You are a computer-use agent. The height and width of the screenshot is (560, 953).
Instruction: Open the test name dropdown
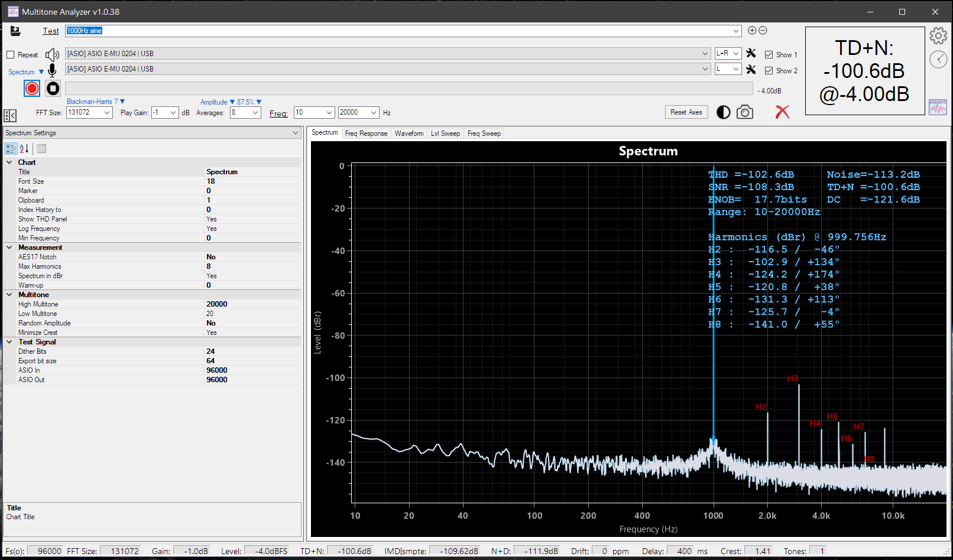(736, 31)
